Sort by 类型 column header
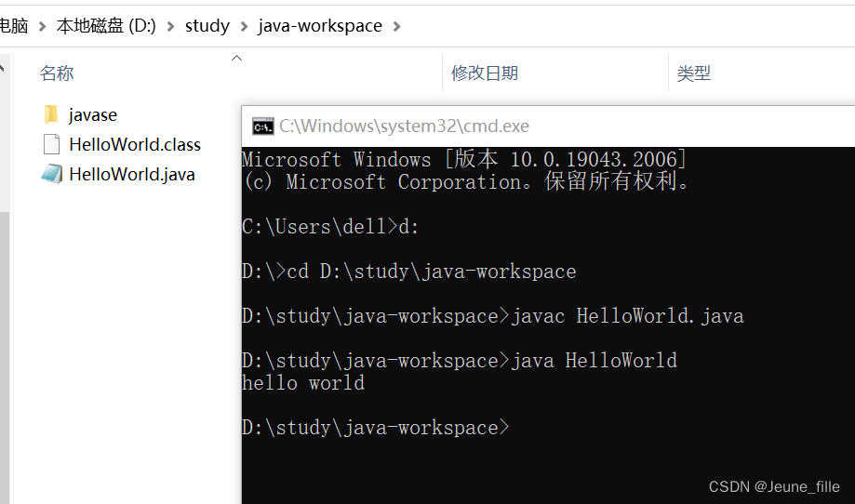This screenshot has height=504, width=855. click(694, 73)
